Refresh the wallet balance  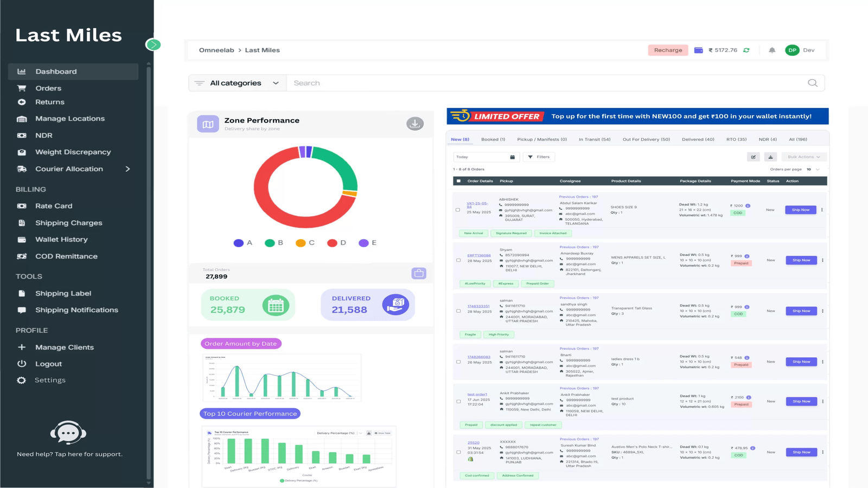click(x=746, y=50)
